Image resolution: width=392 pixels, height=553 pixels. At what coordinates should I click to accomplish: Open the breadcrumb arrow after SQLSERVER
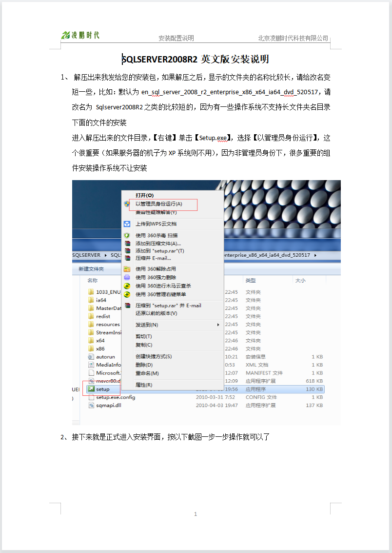pos(106,255)
